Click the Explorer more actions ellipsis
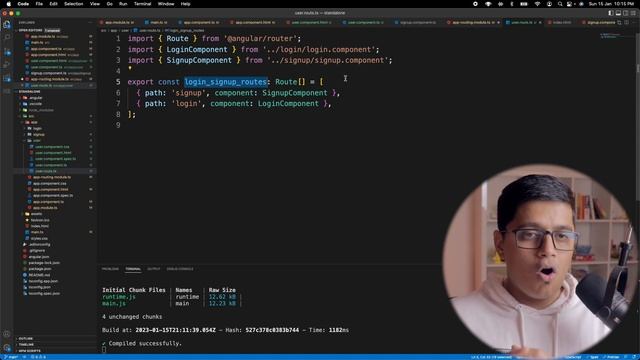The image size is (640, 360). tap(91, 22)
